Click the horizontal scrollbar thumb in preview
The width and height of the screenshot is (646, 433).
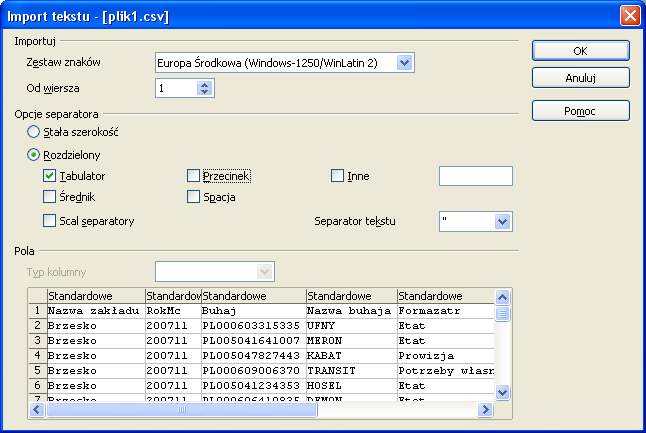coord(182,410)
